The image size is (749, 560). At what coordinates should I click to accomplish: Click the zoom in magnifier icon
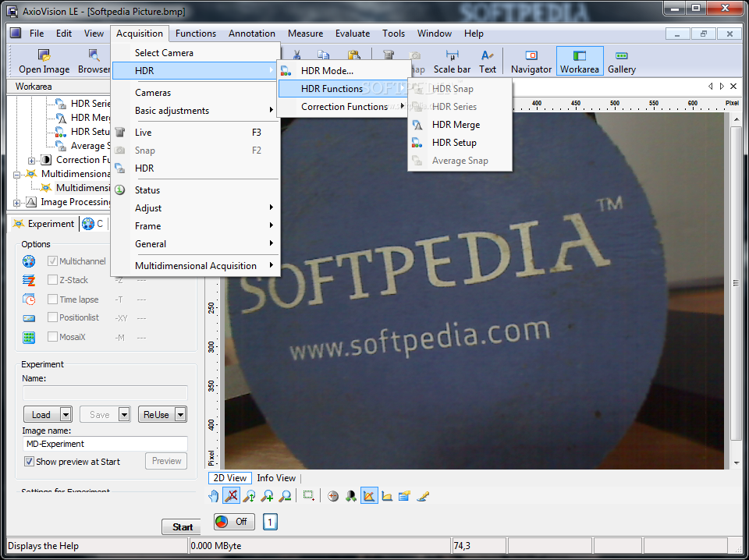[x=267, y=496]
